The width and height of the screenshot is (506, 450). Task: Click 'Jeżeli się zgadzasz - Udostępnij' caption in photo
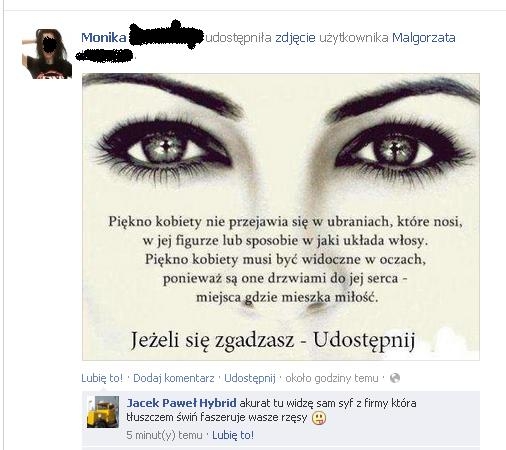[x=272, y=340]
